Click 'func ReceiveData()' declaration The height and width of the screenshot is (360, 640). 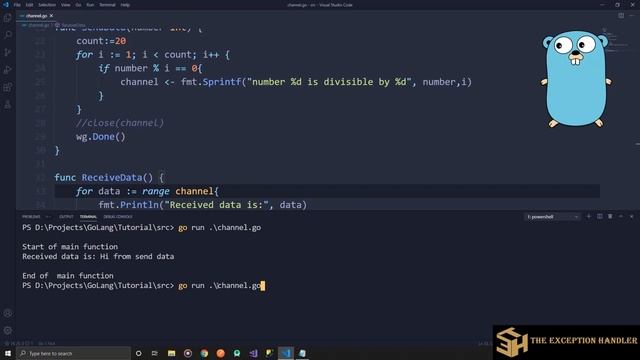109,178
